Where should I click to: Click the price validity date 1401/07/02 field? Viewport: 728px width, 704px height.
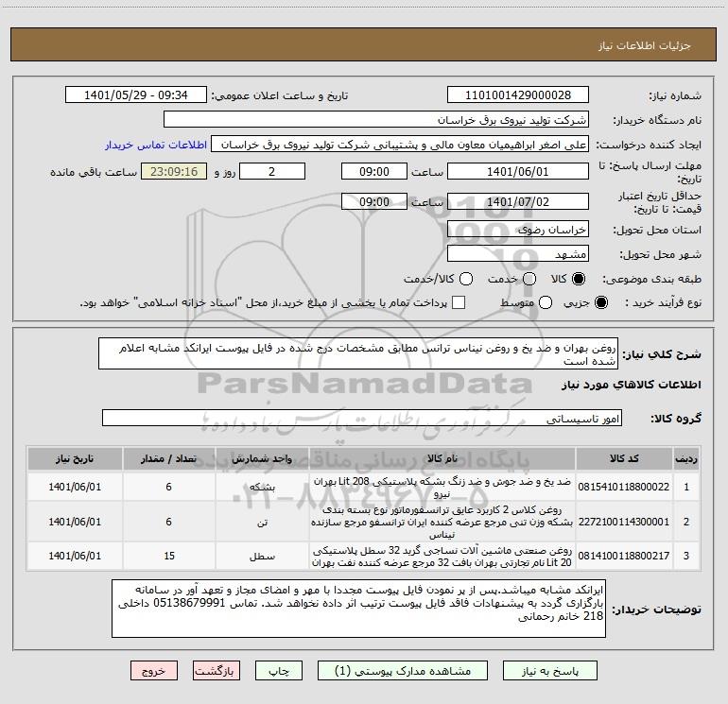click(518, 201)
